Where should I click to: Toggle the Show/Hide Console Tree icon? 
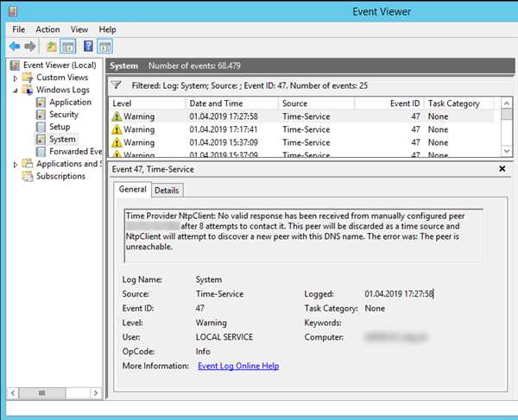coord(67,47)
